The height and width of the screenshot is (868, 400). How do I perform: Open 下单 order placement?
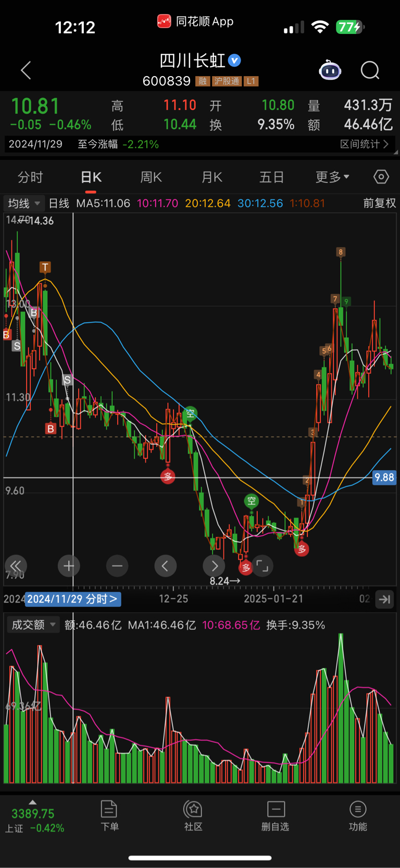click(x=109, y=816)
